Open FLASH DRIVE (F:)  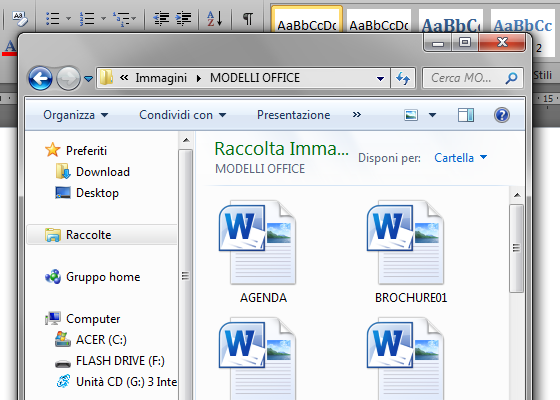[120, 361]
